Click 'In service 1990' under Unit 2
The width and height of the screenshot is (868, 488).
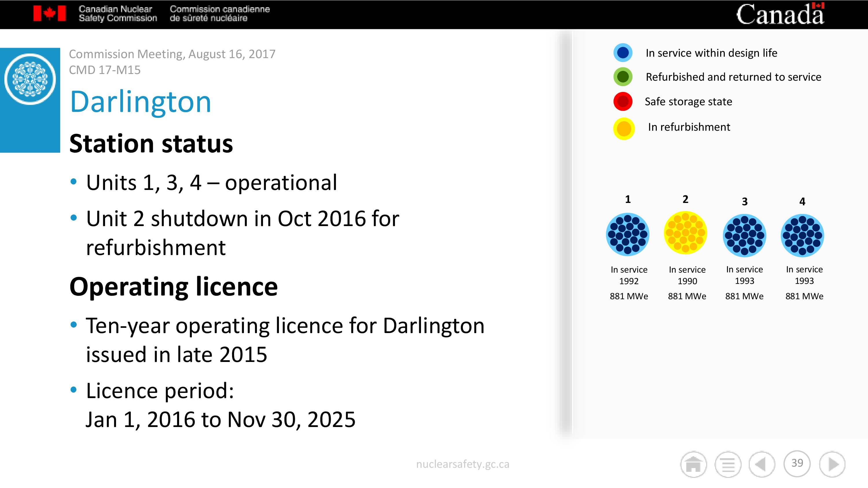point(687,275)
